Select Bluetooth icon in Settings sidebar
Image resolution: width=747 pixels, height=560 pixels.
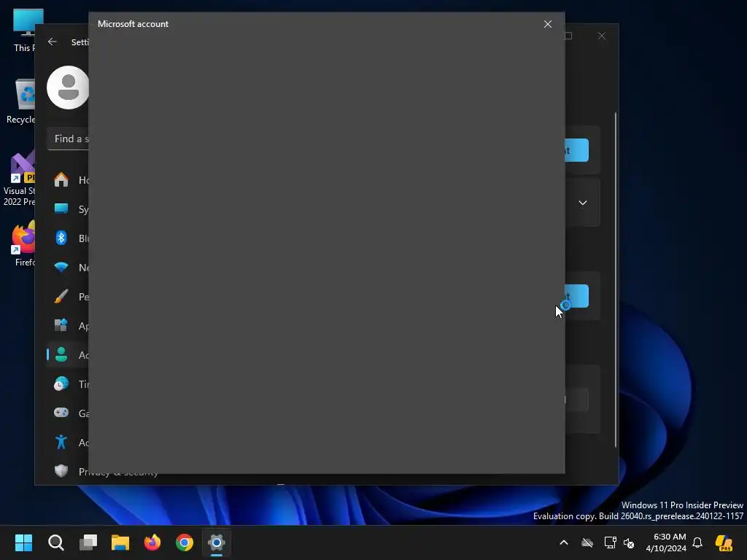(61, 238)
